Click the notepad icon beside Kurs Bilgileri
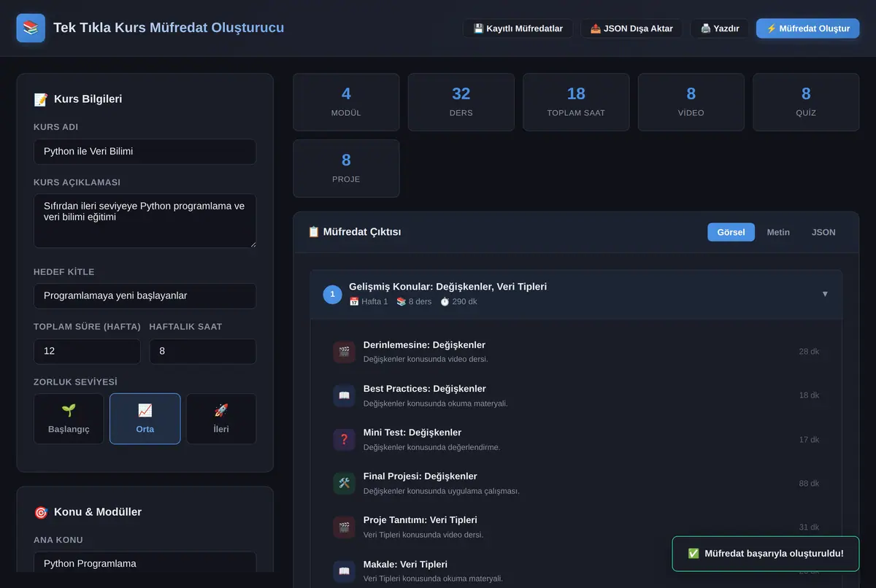 click(41, 99)
